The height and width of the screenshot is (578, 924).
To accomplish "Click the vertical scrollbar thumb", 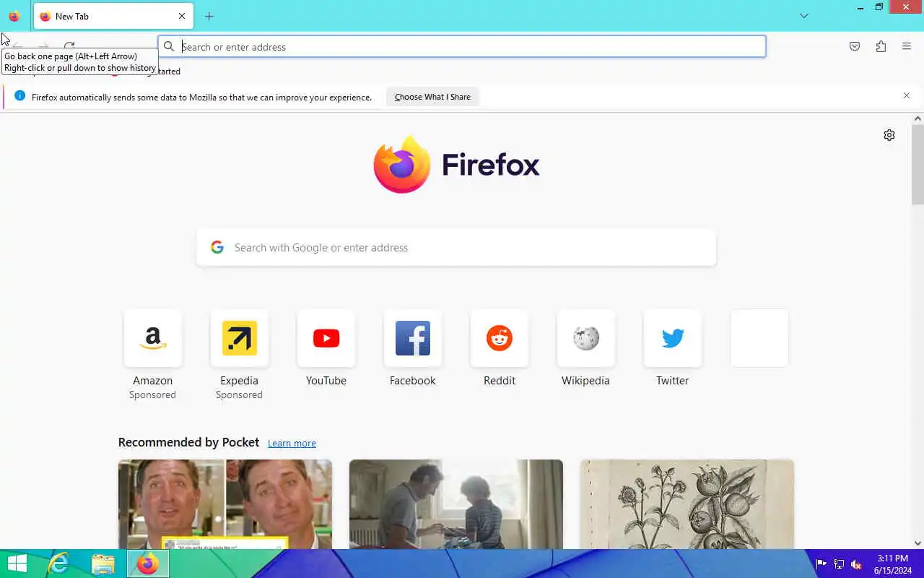I will (x=918, y=165).
